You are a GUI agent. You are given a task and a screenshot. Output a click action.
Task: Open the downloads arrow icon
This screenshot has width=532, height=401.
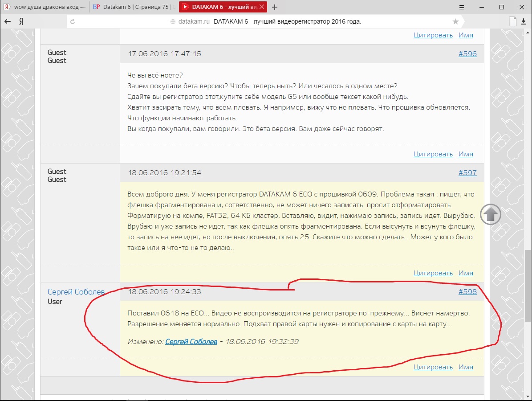(524, 21)
